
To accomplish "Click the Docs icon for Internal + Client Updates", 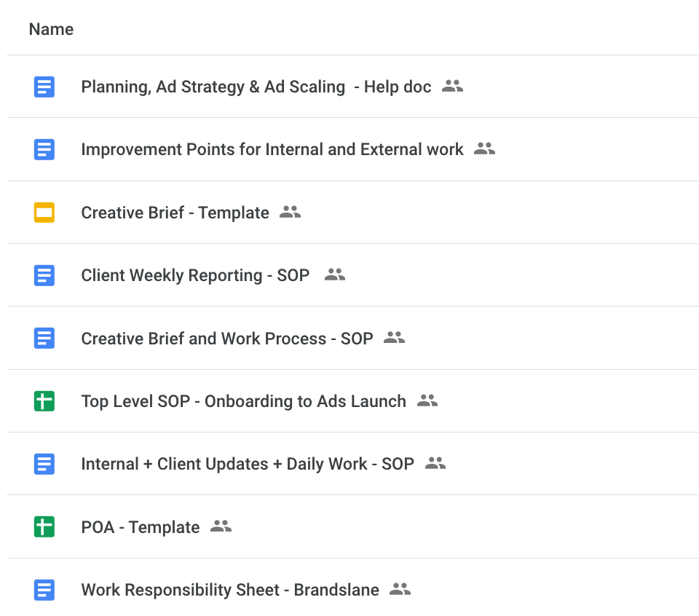I will [44, 464].
